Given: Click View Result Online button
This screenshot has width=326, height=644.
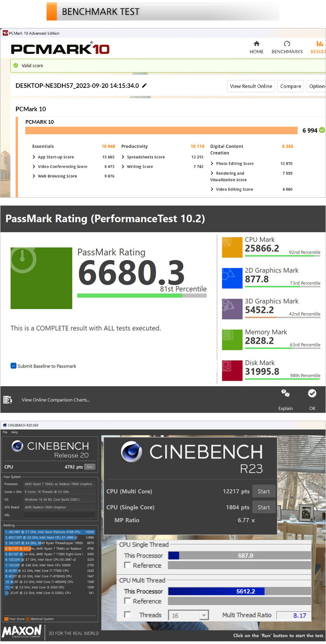Looking at the screenshot, I should tap(251, 86).
